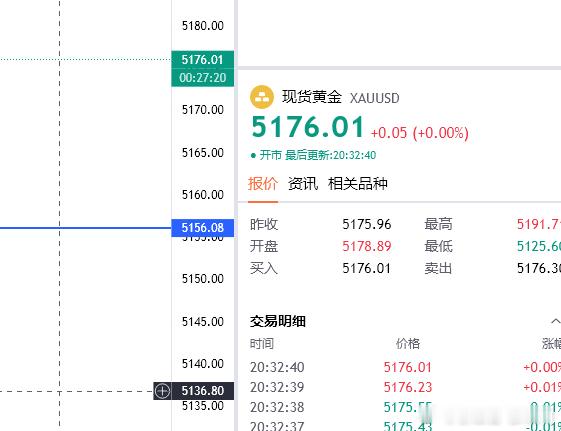The width and height of the screenshot is (561, 431).
Task: Click the crosshair price label 5136.80
Action: (x=203, y=391)
